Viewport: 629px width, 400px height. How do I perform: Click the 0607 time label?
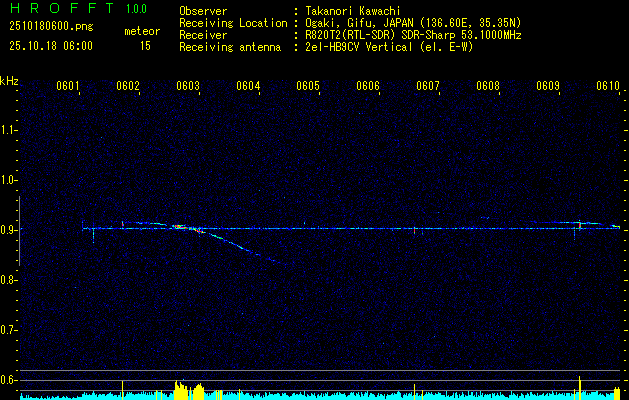click(x=428, y=86)
